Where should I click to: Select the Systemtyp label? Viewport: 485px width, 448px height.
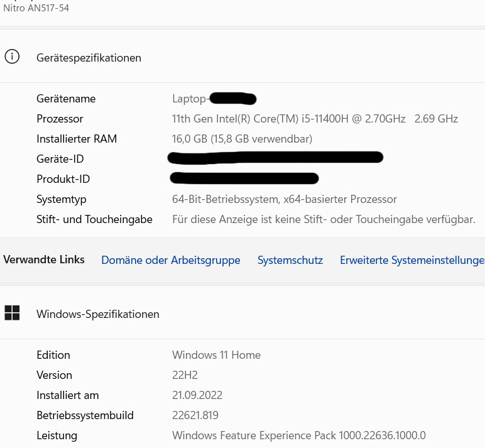pos(61,199)
